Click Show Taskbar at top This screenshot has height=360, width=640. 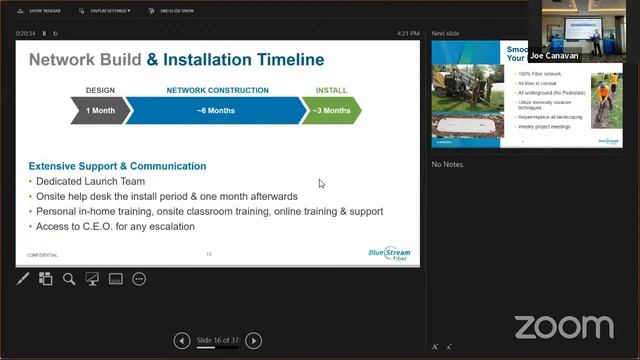tap(45, 11)
